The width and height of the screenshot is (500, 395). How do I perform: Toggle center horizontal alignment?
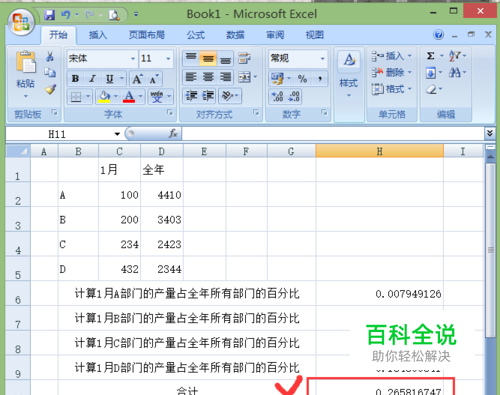[x=208, y=77]
